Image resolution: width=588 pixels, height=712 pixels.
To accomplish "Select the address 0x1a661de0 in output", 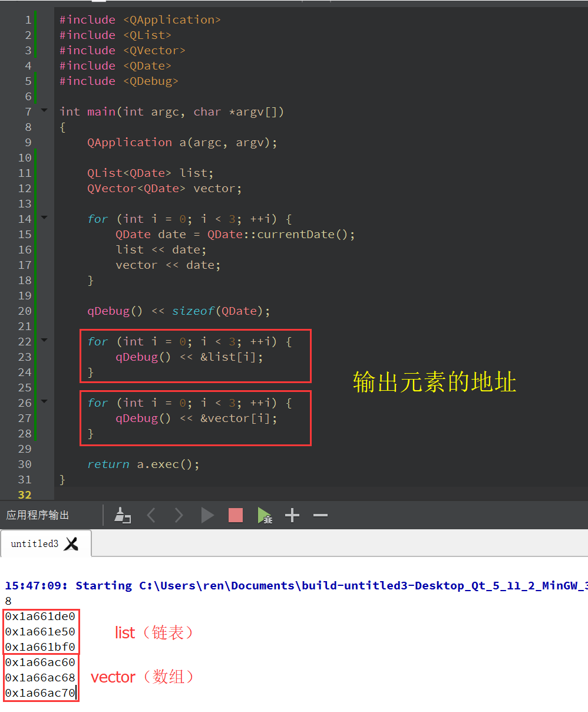I will (39, 615).
